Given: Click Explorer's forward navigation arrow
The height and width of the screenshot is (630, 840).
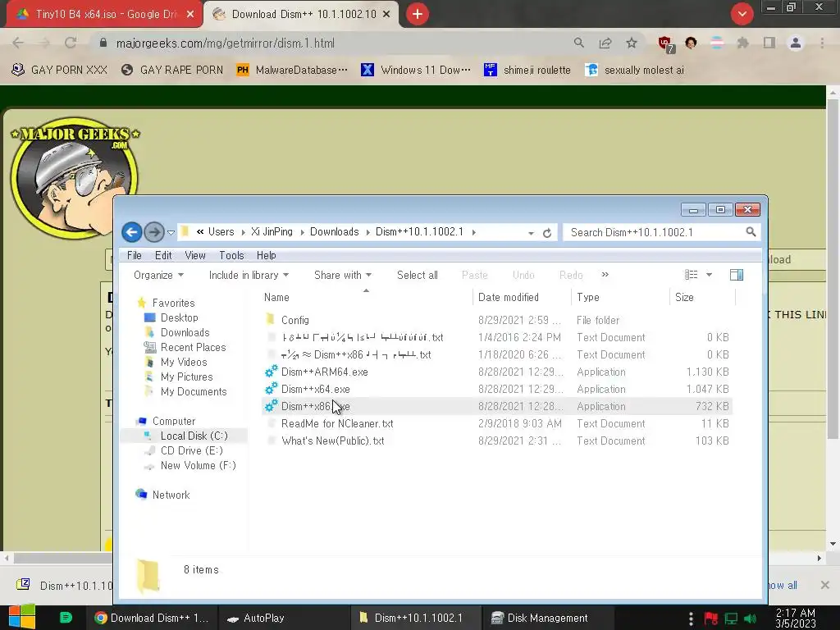Looking at the screenshot, I should click(x=154, y=232).
